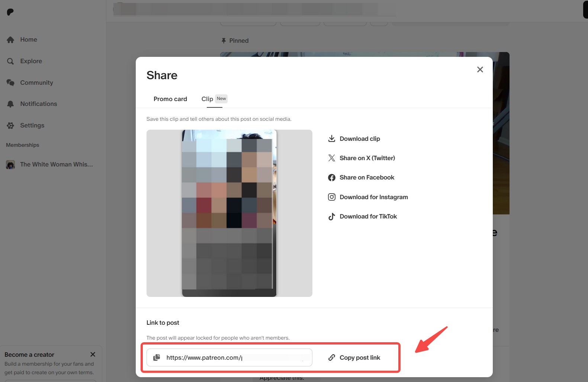Click the Facebook logo icon
588x382 pixels.
tap(332, 178)
